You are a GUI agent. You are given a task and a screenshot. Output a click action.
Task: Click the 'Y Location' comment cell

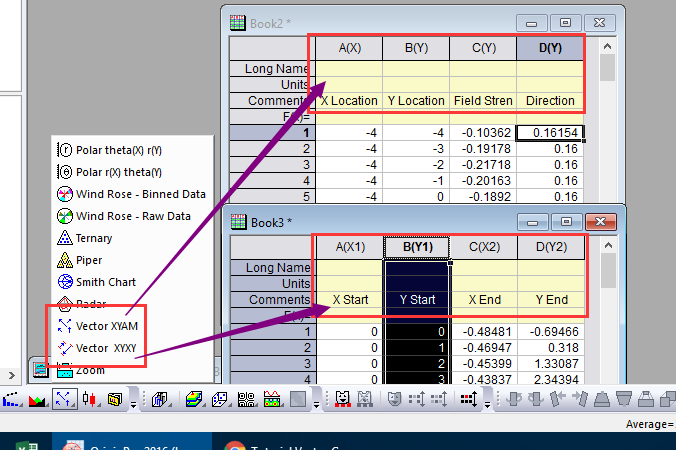pyautogui.click(x=416, y=100)
